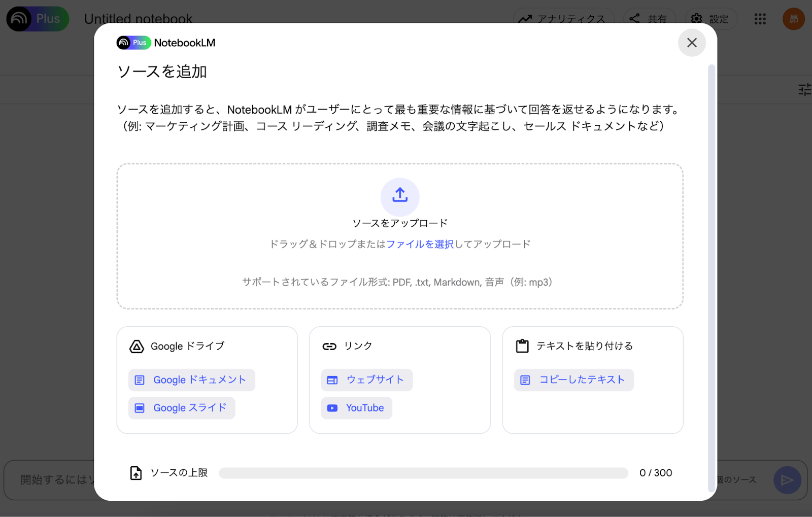Click the link chain icon
The width and height of the screenshot is (812, 517).
[329, 347]
